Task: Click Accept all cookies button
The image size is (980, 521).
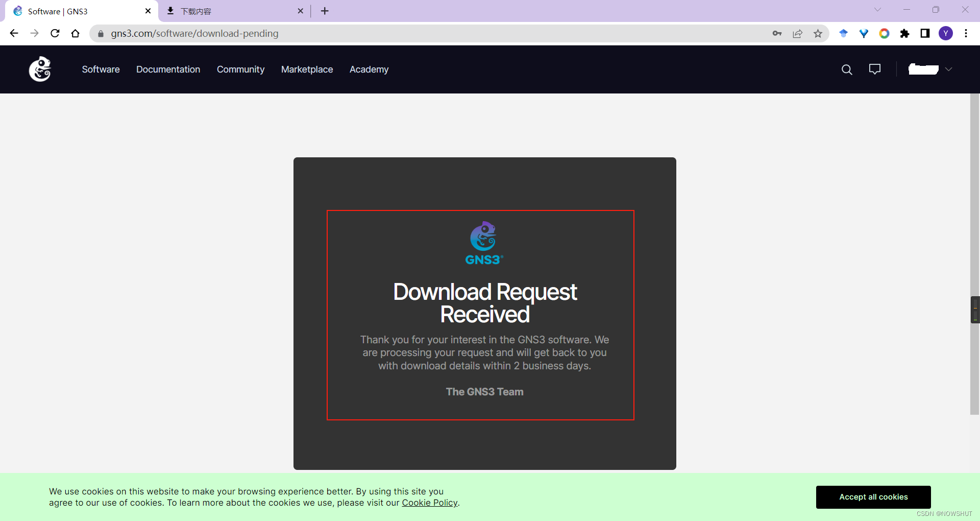Action: click(x=873, y=497)
